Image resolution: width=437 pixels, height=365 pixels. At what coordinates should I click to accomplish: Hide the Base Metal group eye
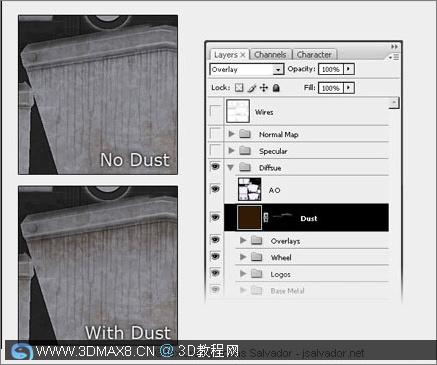point(215,289)
